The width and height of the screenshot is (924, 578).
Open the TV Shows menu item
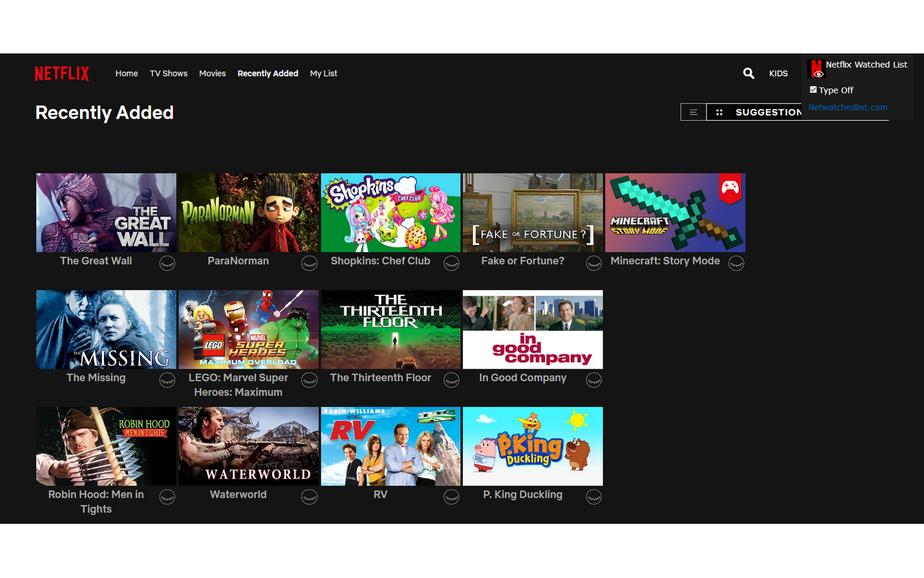tap(168, 74)
